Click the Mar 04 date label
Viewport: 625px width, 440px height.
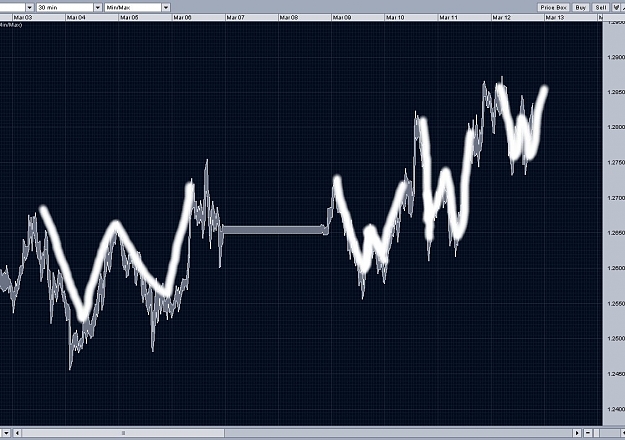tap(76, 18)
